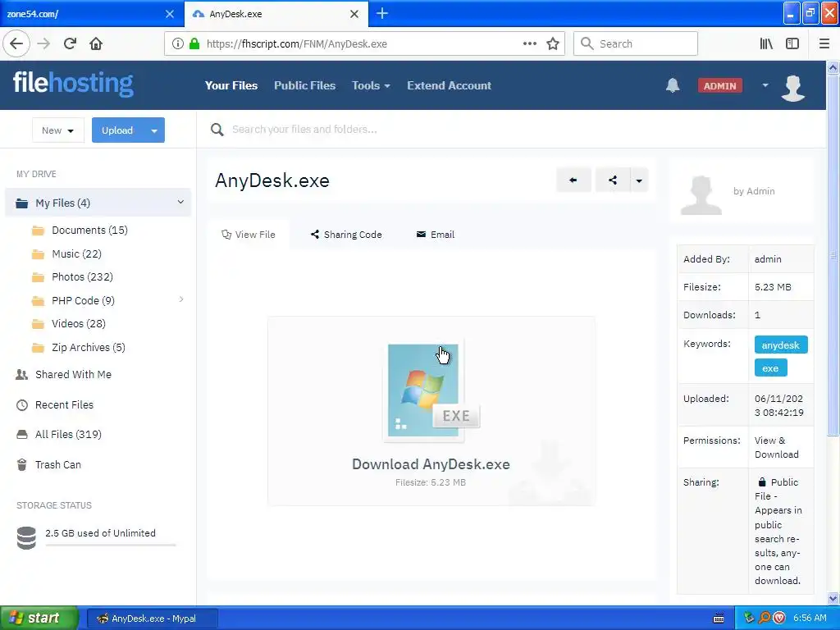Go to the browser home page
Viewport: 840px width, 630px height.
[96, 43]
